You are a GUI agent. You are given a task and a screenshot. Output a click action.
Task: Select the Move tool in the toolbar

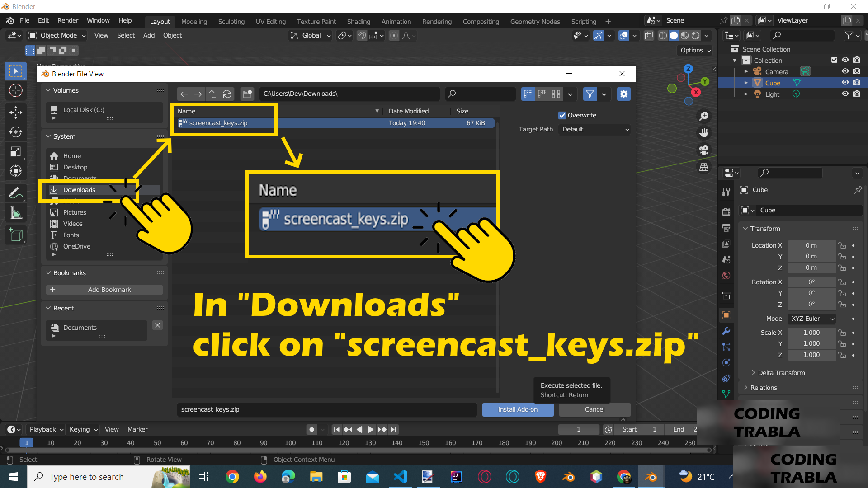(16, 112)
